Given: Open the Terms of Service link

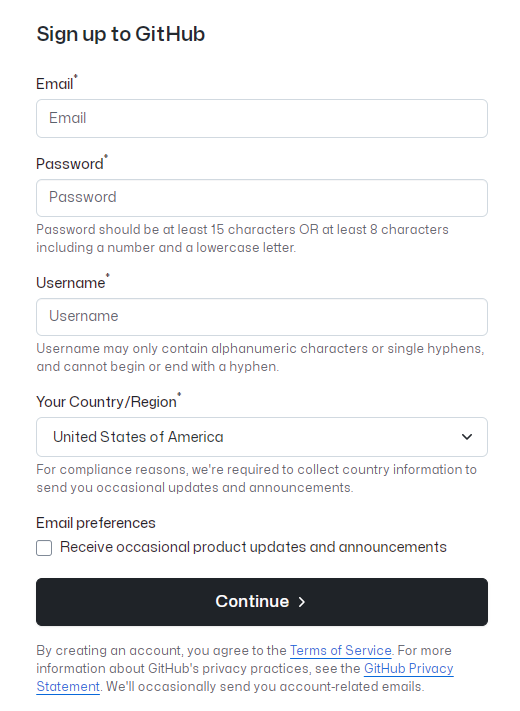Looking at the screenshot, I should [340, 651].
